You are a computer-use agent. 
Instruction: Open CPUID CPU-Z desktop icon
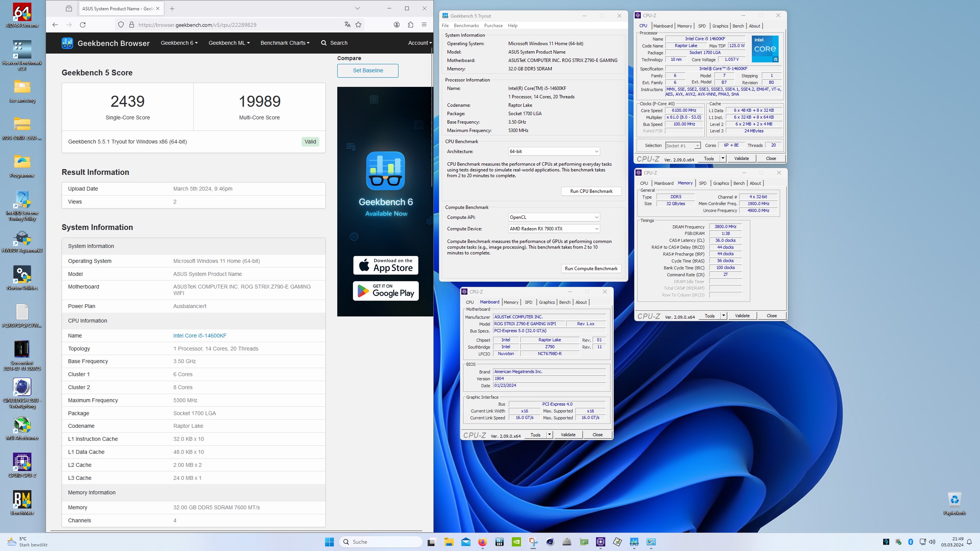[22, 466]
